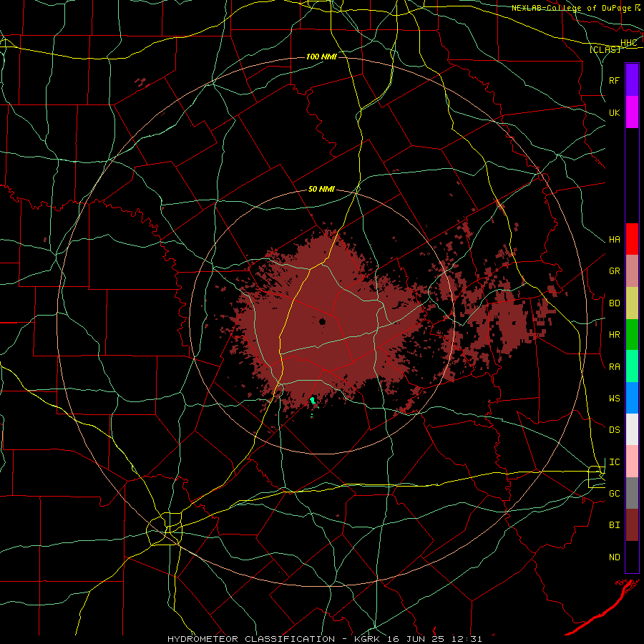Image resolution: width=644 pixels, height=644 pixels.
Task: Click the ND legend label
Action: click(x=614, y=557)
